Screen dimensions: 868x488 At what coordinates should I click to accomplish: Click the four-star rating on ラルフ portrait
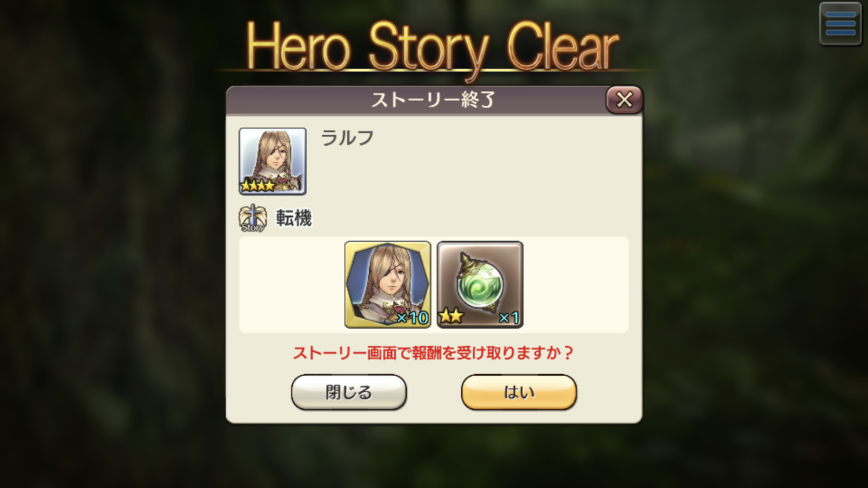point(258,186)
